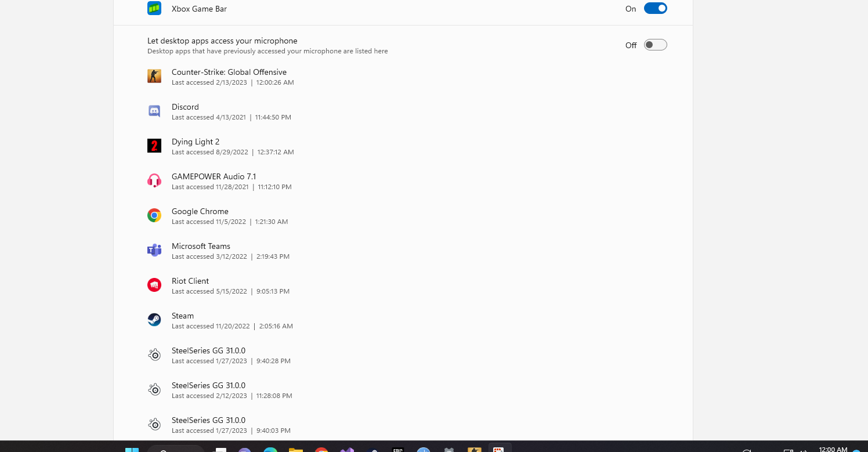Click "Last accessed 2/13/2023" under Counter-Strike
The height and width of the screenshot is (452, 868).
209,82
